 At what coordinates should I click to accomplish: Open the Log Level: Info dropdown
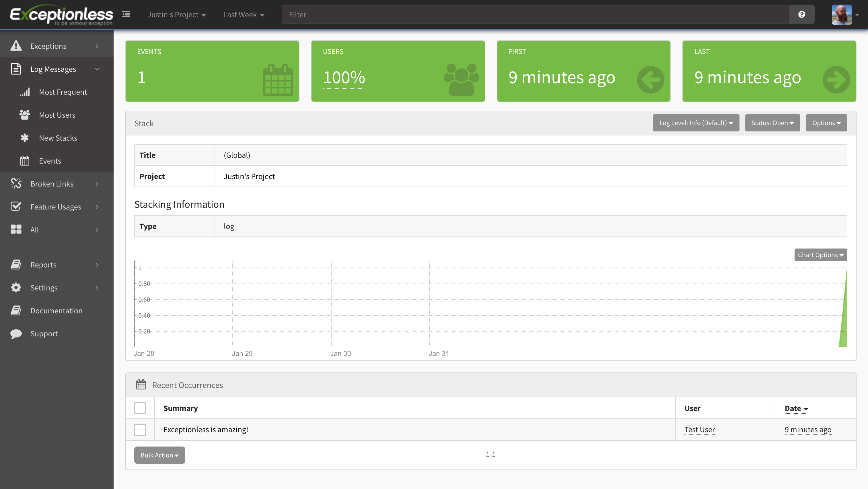[696, 123]
